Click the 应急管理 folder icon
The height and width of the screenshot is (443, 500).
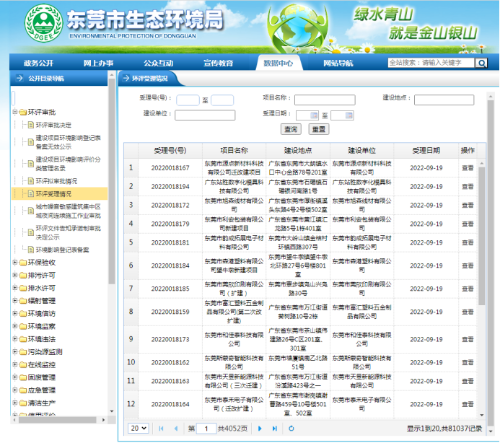coord(23,390)
